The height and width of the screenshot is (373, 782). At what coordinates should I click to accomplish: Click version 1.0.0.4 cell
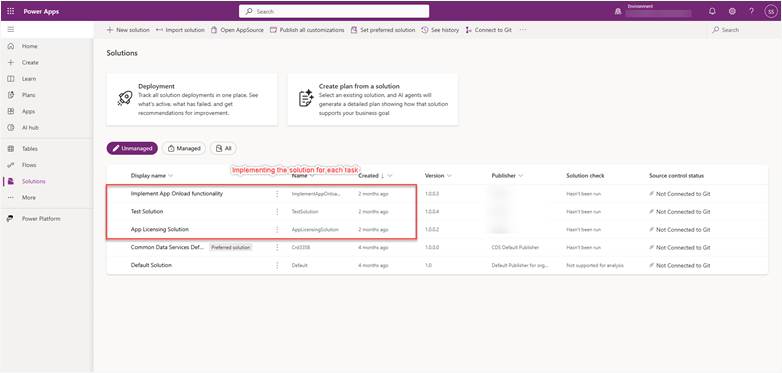pyautogui.click(x=432, y=212)
